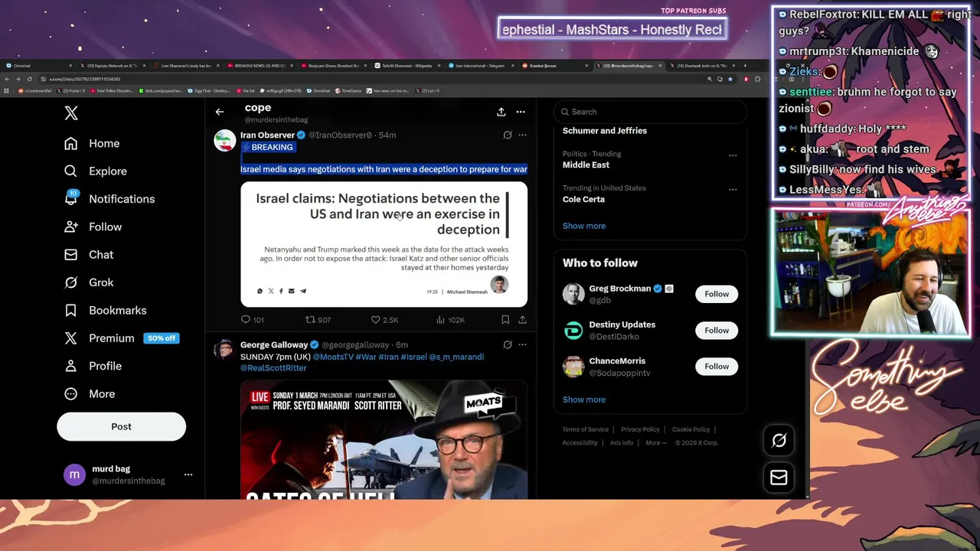980x551 pixels.
Task: Open TimeGuessr bookmark
Action: click(348, 91)
